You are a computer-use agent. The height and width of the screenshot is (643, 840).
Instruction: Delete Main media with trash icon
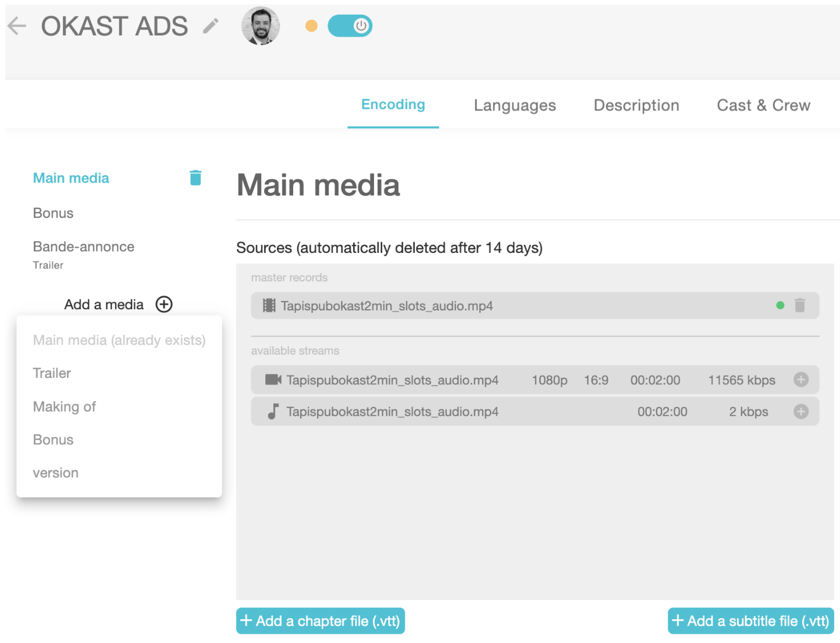[195, 178]
